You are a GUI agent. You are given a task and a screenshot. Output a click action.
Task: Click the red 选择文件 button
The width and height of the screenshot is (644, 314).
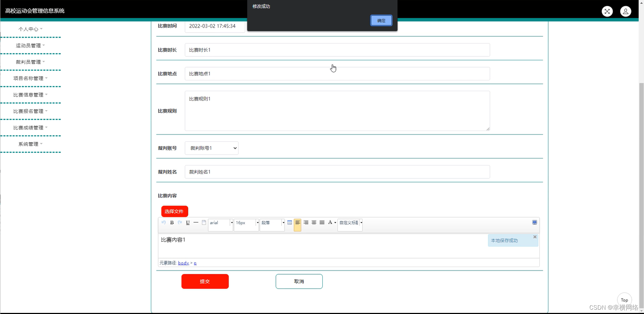(175, 211)
